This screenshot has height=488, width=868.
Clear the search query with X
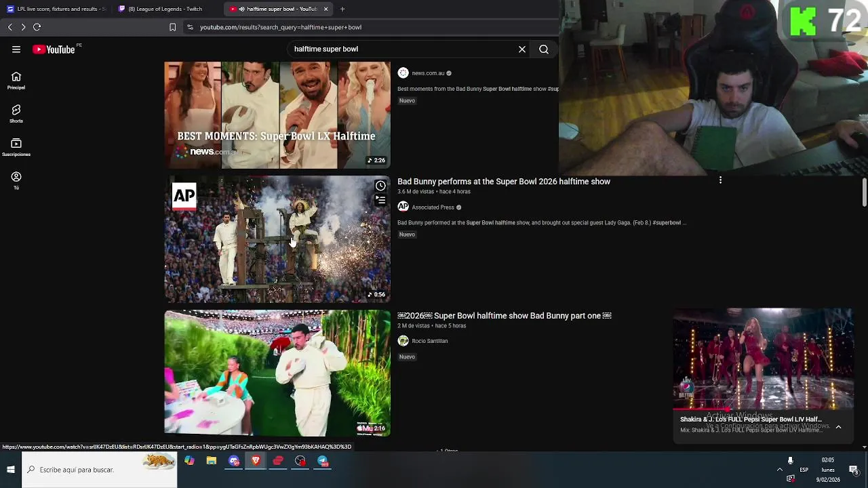[x=522, y=49]
